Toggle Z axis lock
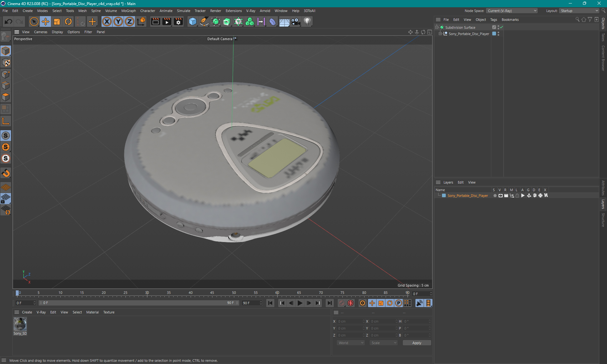The height and width of the screenshot is (364, 607). [x=130, y=21]
